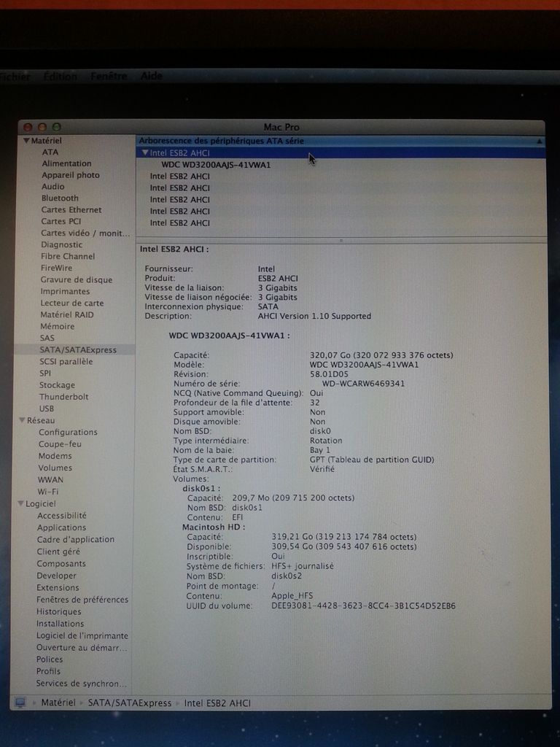The image size is (560, 747).
Task: Select Installations under Logiciel
Action: [61, 623]
